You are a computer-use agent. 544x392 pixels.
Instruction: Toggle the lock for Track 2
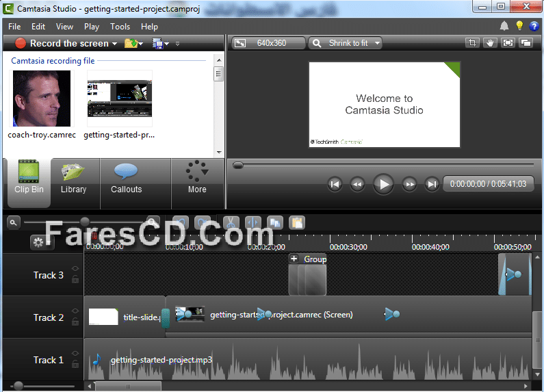pyautogui.click(x=75, y=322)
